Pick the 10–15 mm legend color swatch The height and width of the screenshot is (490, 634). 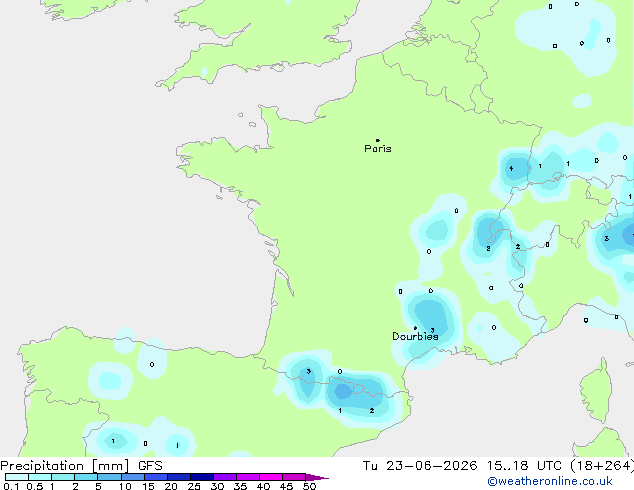(x=133, y=477)
